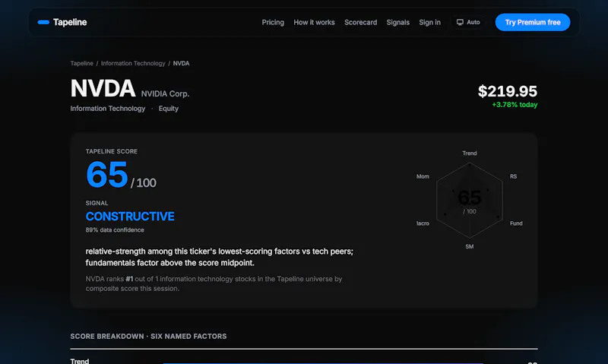Image resolution: width=608 pixels, height=364 pixels.
Task: Click the monitor icon on the Auto button
Action: (460, 22)
